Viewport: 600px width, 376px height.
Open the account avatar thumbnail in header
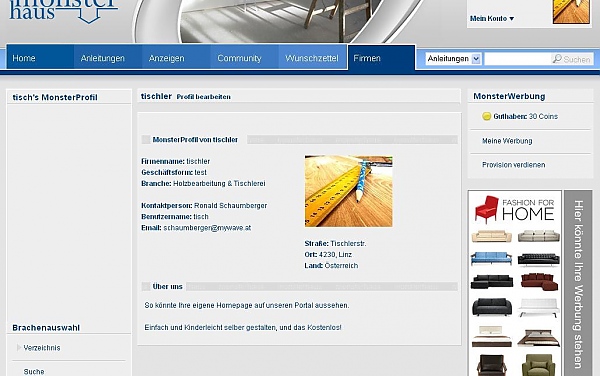coord(571,11)
